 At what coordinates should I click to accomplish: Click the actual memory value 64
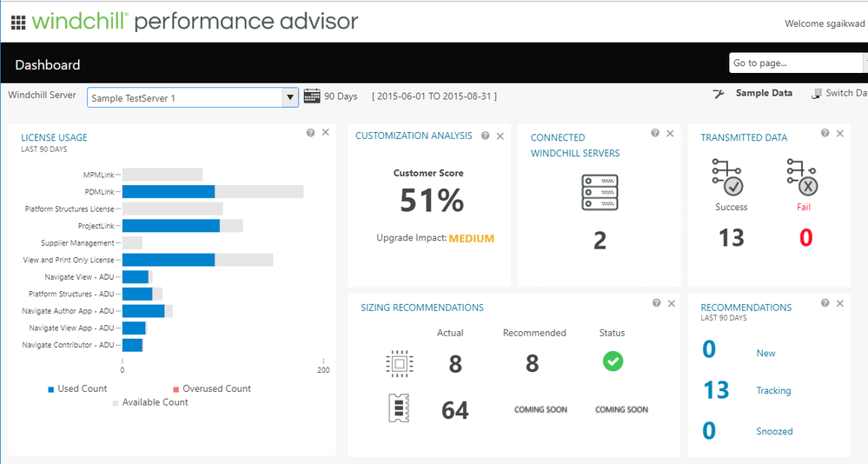455,410
